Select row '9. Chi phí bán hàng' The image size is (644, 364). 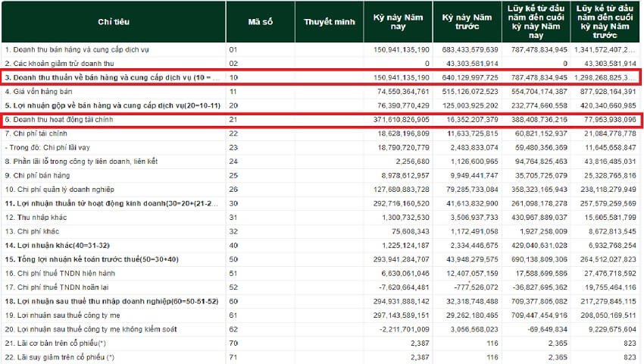tap(320, 176)
